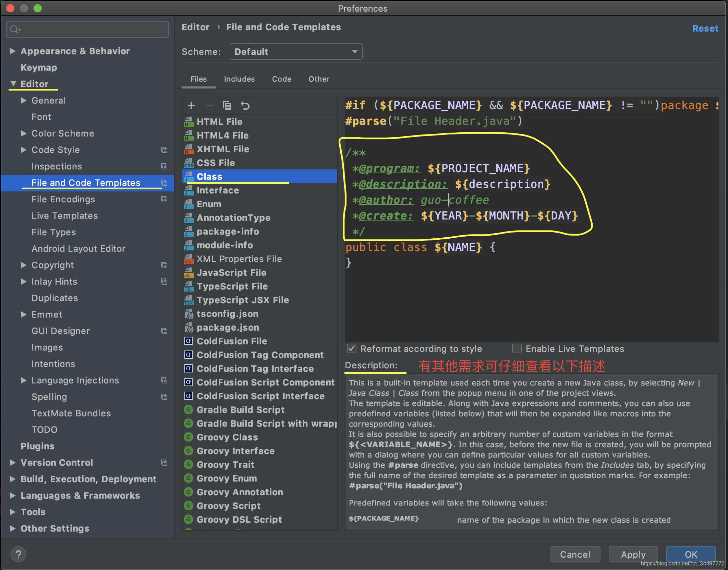Screen dimensions: 728x570
Task: Click the Reset link
Action: click(x=705, y=28)
